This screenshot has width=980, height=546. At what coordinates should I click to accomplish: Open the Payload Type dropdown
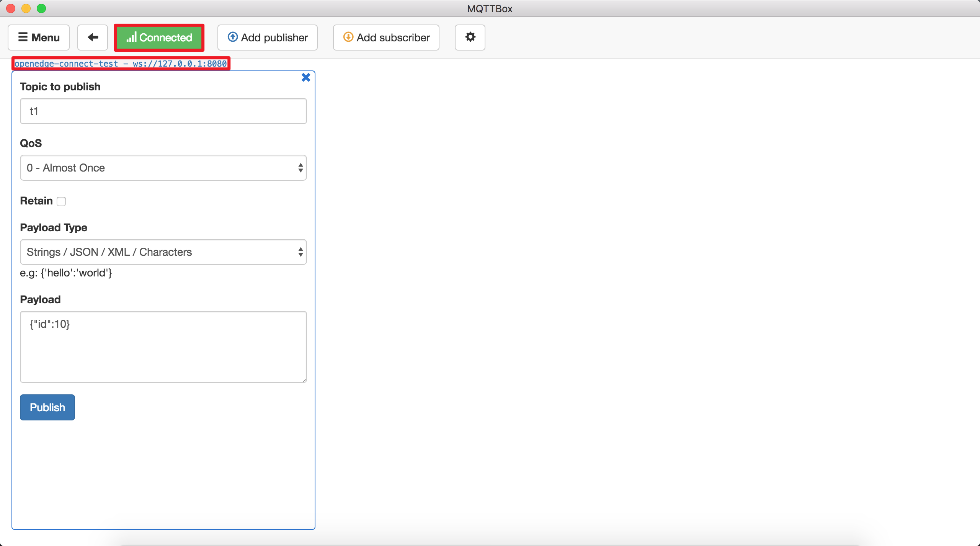tap(164, 252)
